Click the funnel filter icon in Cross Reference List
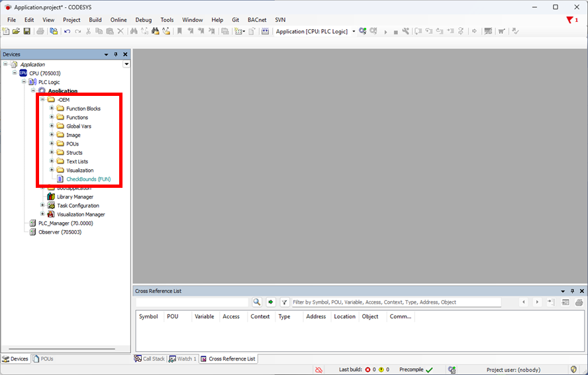Viewport: 588px width, 375px height. tap(284, 302)
